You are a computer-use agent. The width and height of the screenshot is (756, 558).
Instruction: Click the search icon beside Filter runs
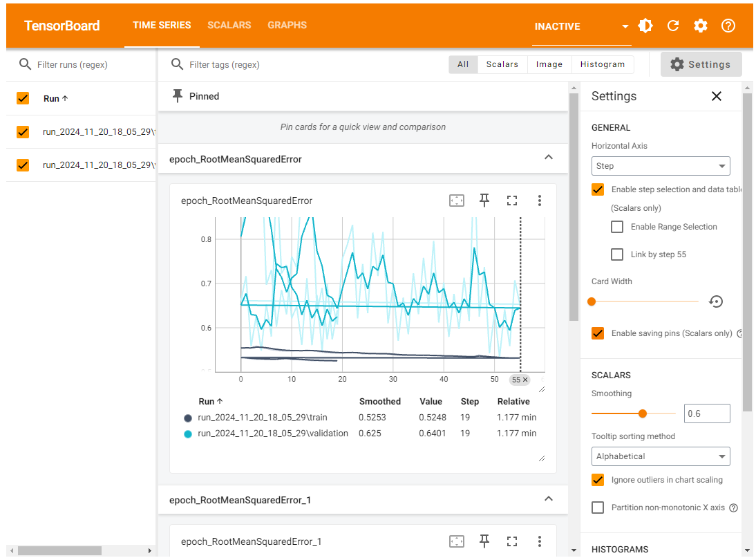point(25,64)
